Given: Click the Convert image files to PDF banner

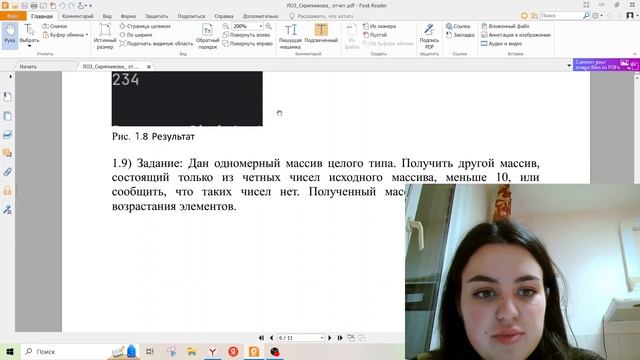Looking at the screenshot, I should [606, 64].
